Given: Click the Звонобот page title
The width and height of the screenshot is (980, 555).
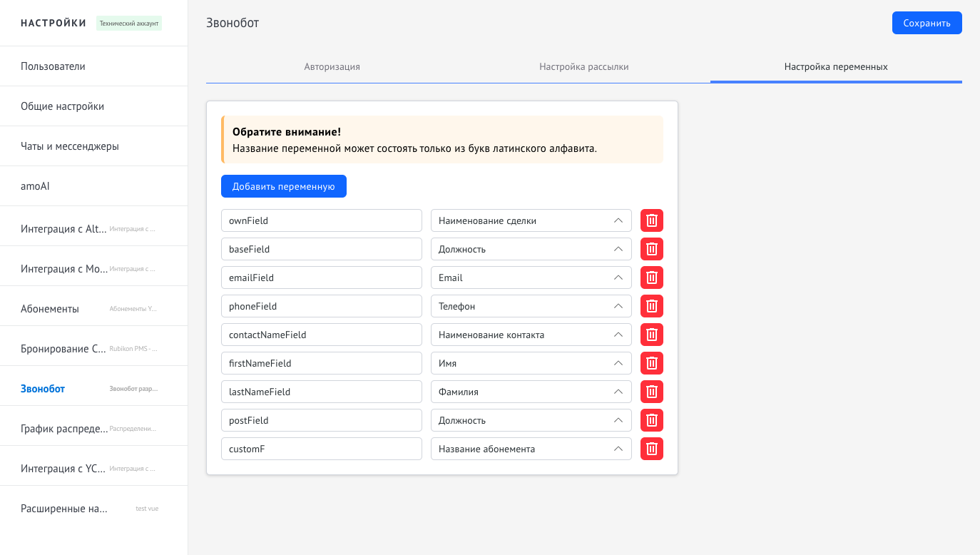Looking at the screenshot, I should (x=233, y=23).
